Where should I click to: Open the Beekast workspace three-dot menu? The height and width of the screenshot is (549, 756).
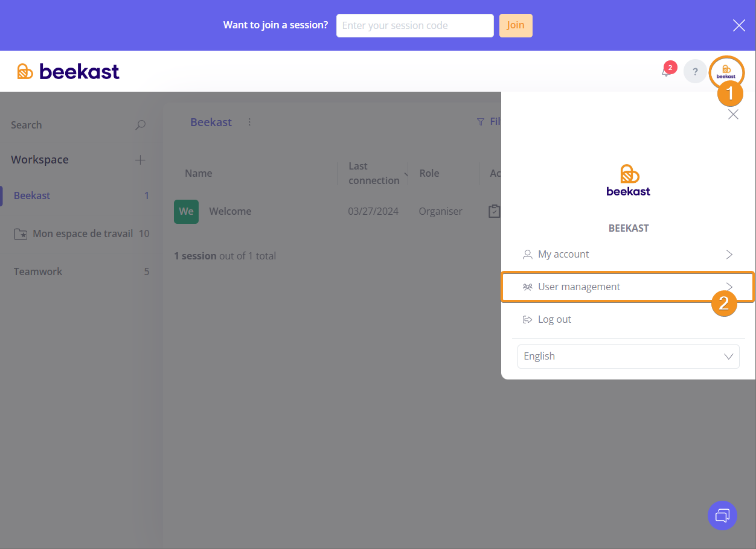pyautogui.click(x=249, y=122)
